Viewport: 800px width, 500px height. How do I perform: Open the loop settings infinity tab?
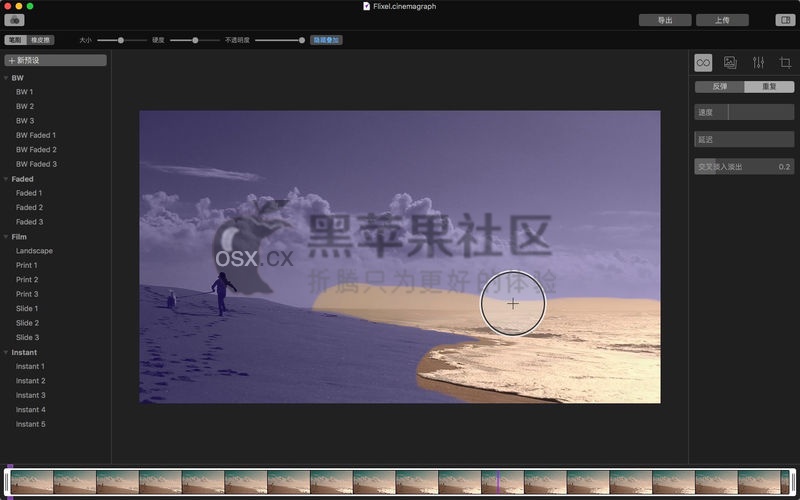click(x=703, y=63)
